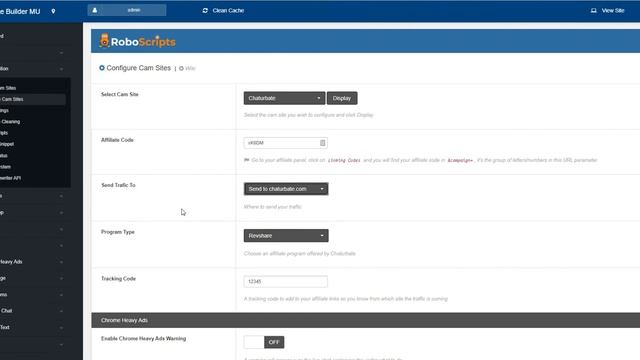Click the Affiliate Code input field
This screenshot has height=360, width=640.
pos(286,143)
